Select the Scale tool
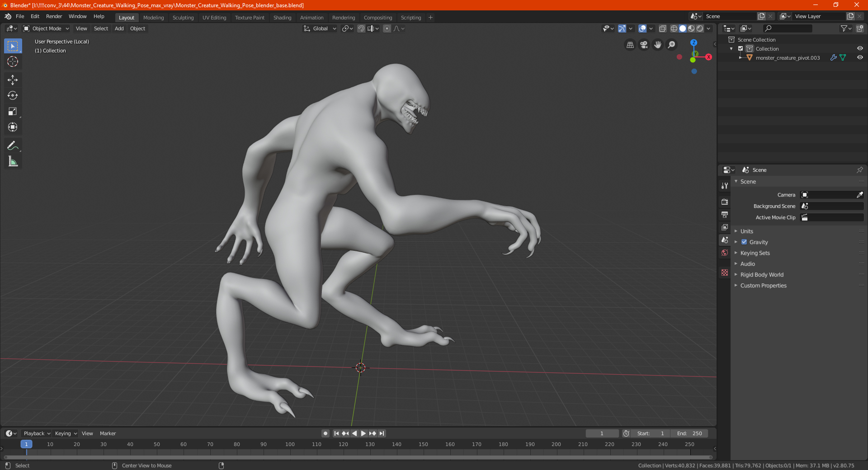Image resolution: width=868 pixels, height=470 pixels. tap(13, 111)
